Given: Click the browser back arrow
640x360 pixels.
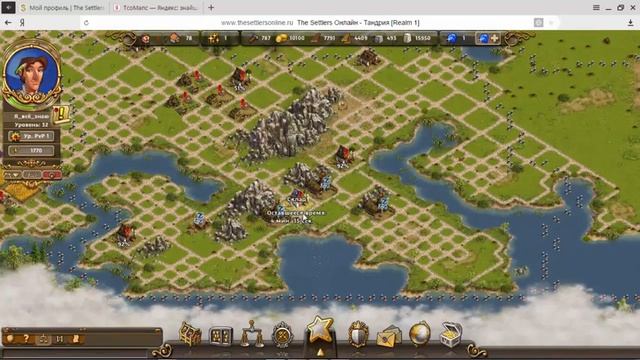Looking at the screenshot, I should tap(8, 23).
